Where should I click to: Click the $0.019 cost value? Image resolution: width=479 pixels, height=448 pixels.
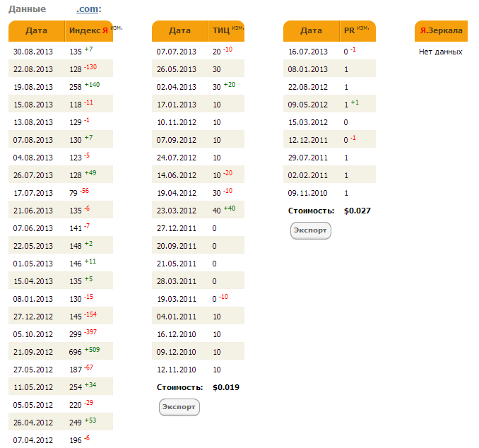click(225, 387)
